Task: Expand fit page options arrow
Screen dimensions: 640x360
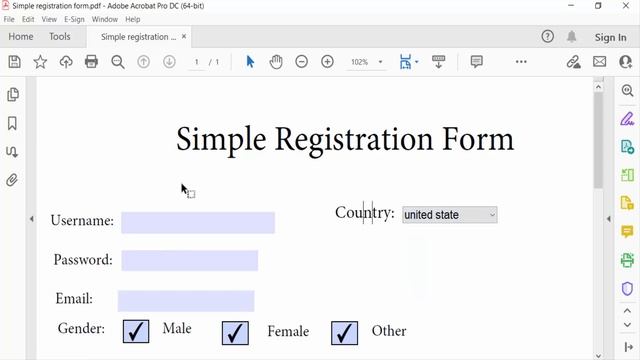Action: [417, 62]
